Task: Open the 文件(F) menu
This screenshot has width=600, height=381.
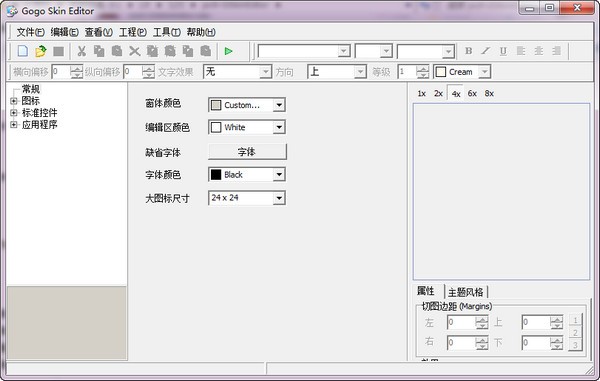Action: [x=30, y=32]
